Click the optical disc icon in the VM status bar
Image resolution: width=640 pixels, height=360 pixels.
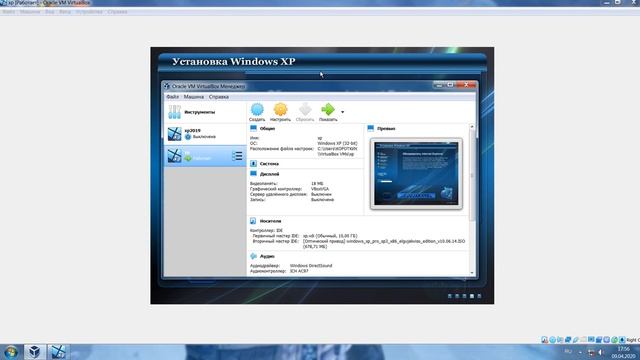[x=552, y=340]
